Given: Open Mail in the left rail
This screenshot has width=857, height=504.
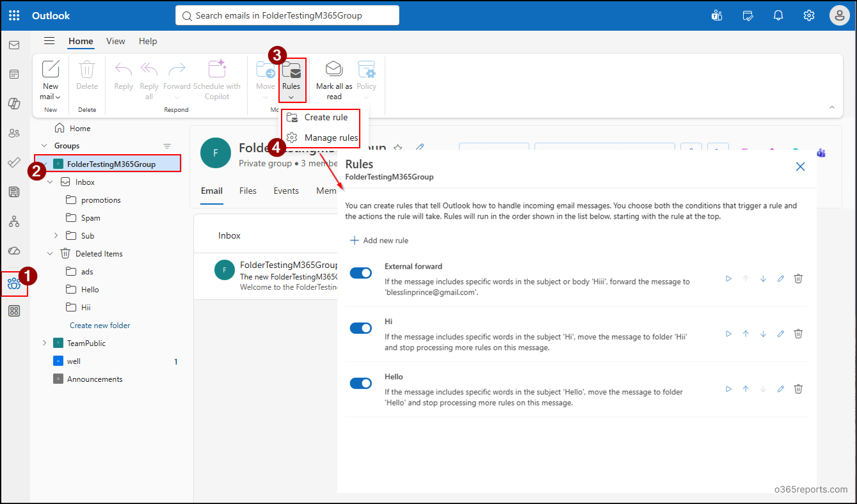Looking at the screenshot, I should (14, 45).
